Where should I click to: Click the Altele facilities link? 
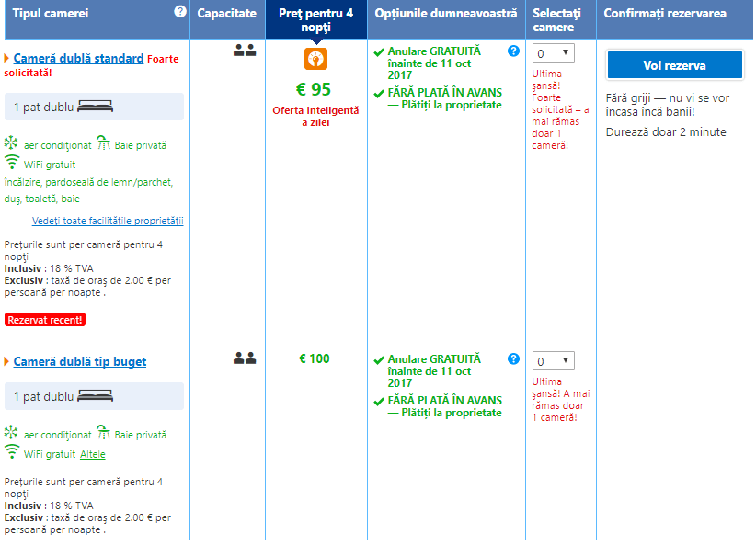pos(93,454)
